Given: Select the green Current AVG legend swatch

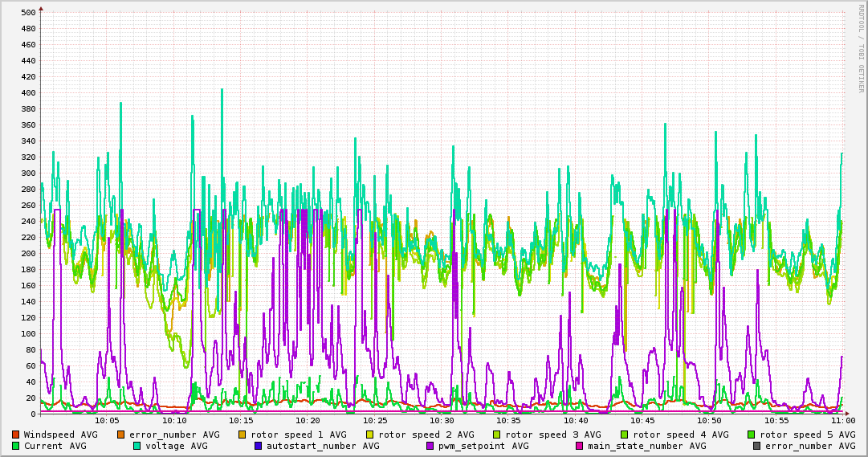Looking at the screenshot, I should coord(16,446).
